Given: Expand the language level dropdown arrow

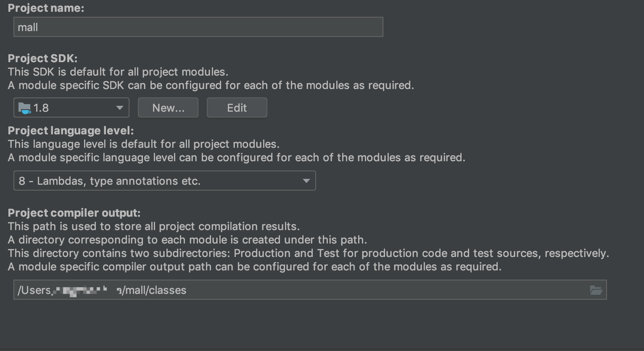Looking at the screenshot, I should click(x=306, y=181).
